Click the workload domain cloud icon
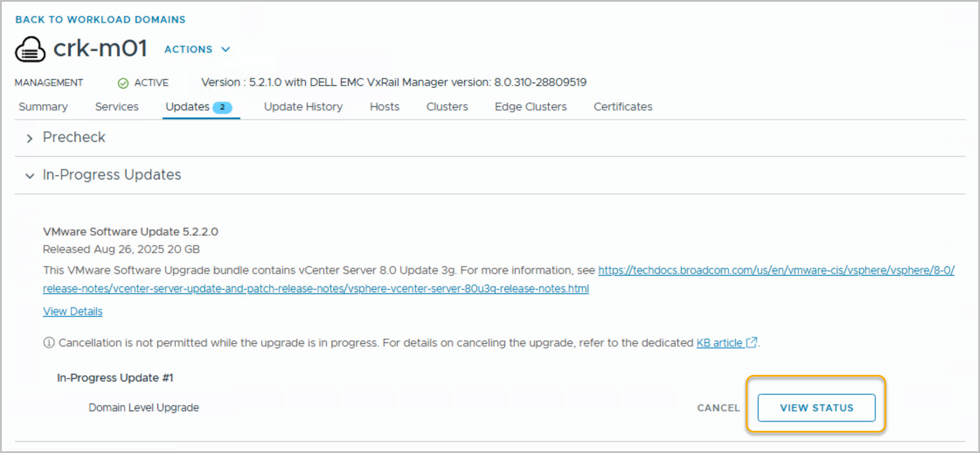The height and width of the screenshot is (453, 980). (x=30, y=50)
